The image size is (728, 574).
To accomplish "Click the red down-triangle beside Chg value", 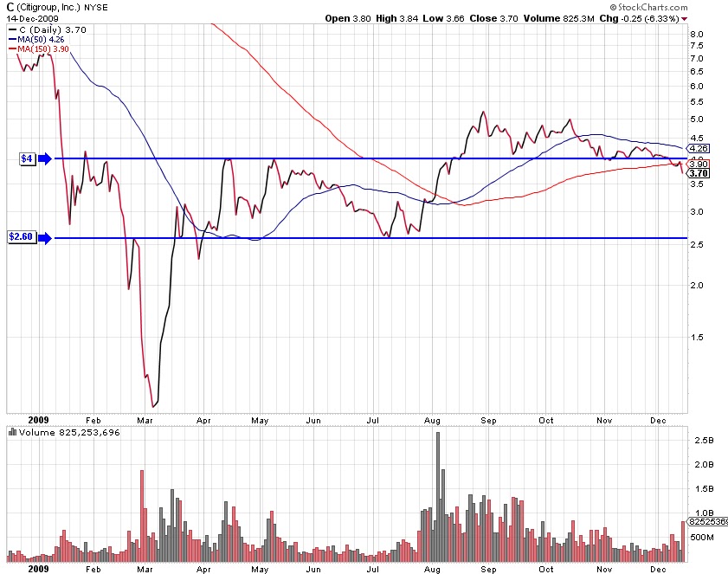I will 685,18.
